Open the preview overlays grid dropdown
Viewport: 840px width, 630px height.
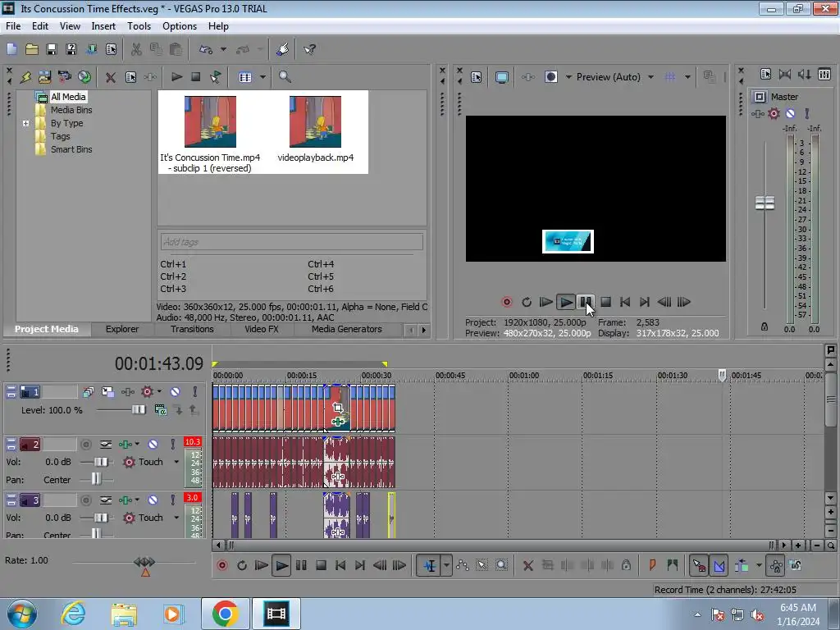[x=688, y=77]
